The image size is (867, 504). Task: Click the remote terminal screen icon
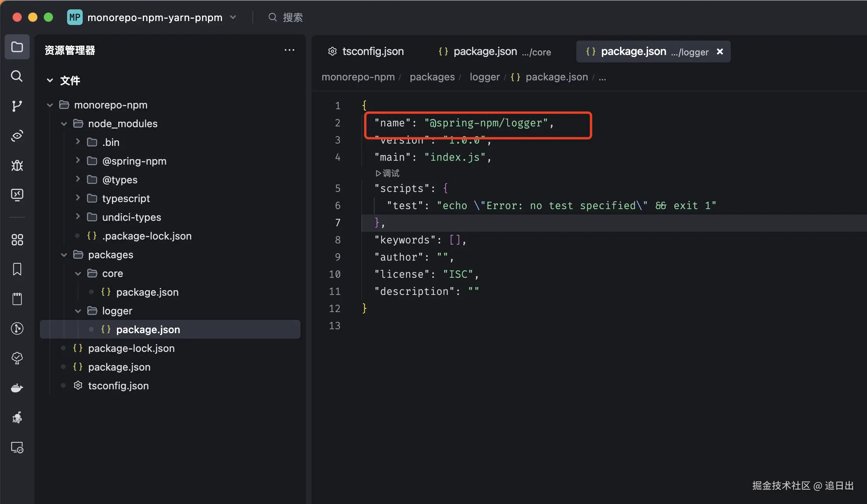click(x=17, y=194)
